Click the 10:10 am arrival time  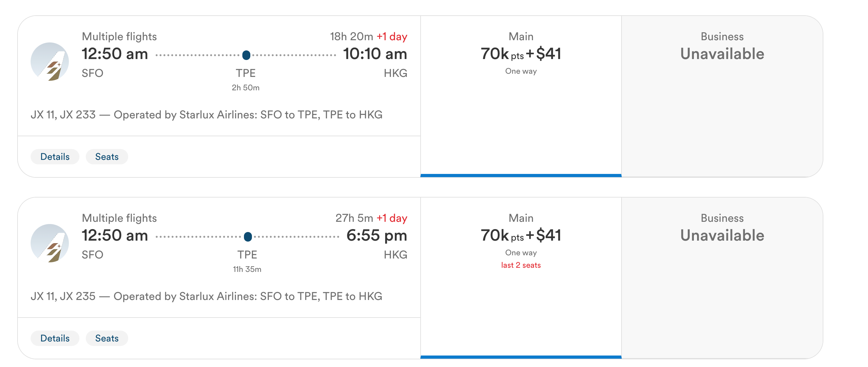click(375, 54)
